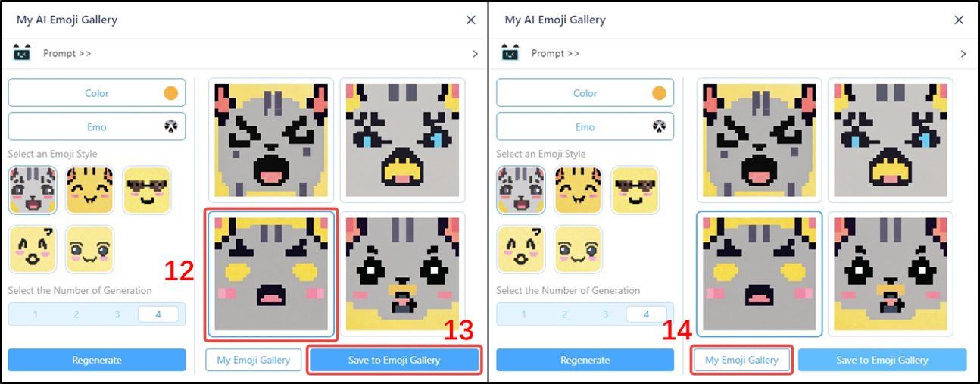Expand the Prompt section arrow in right window
Image resolution: width=980 pixels, height=384 pixels.
963,54
